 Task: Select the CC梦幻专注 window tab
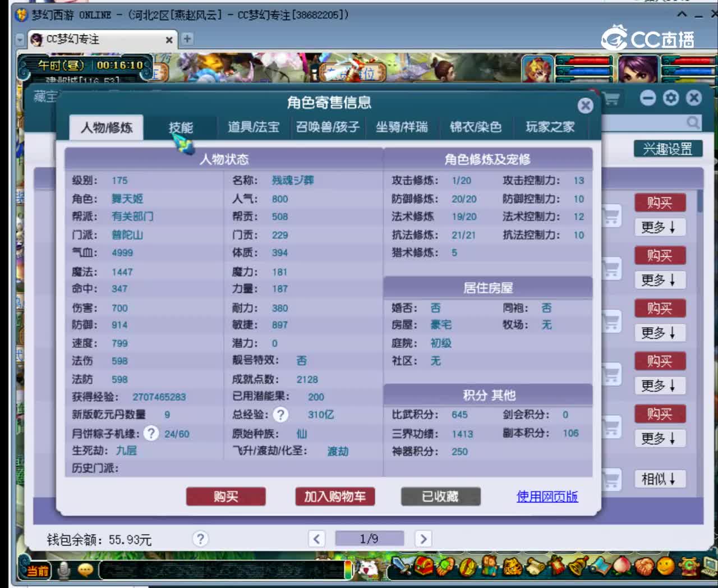102,39
